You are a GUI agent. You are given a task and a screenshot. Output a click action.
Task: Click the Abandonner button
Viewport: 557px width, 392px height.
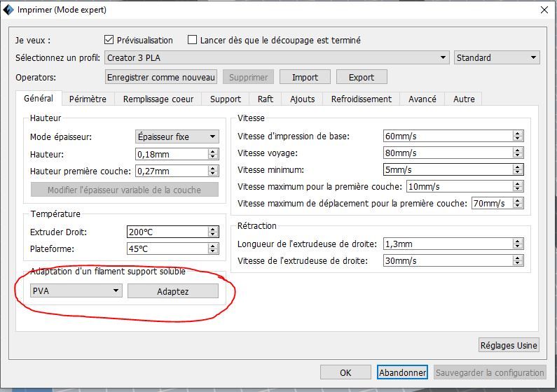point(402,372)
